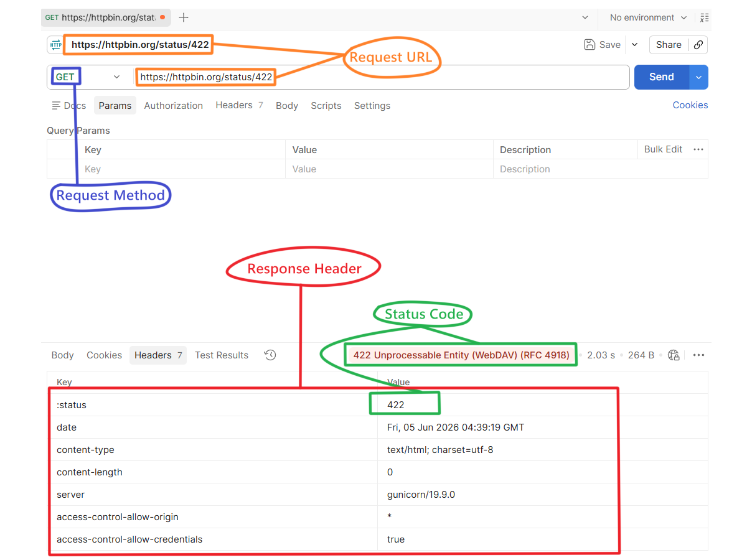Viewport: 747px width, 560px height.
Task: Click the HTTP request type icon
Action: coord(56,45)
